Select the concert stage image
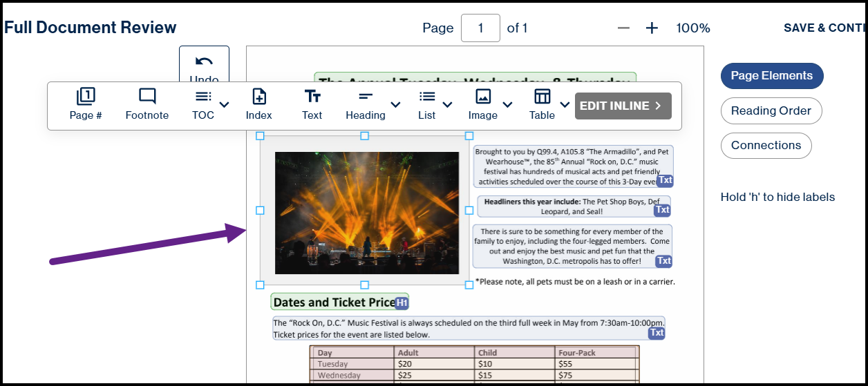This screenshot has width=868, height=386. 367,213
